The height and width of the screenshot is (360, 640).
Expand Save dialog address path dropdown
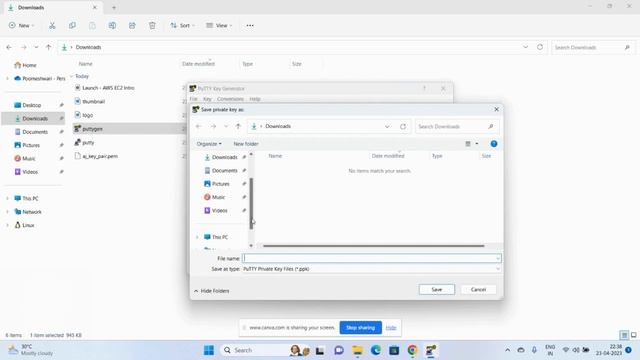pos(387,127)
